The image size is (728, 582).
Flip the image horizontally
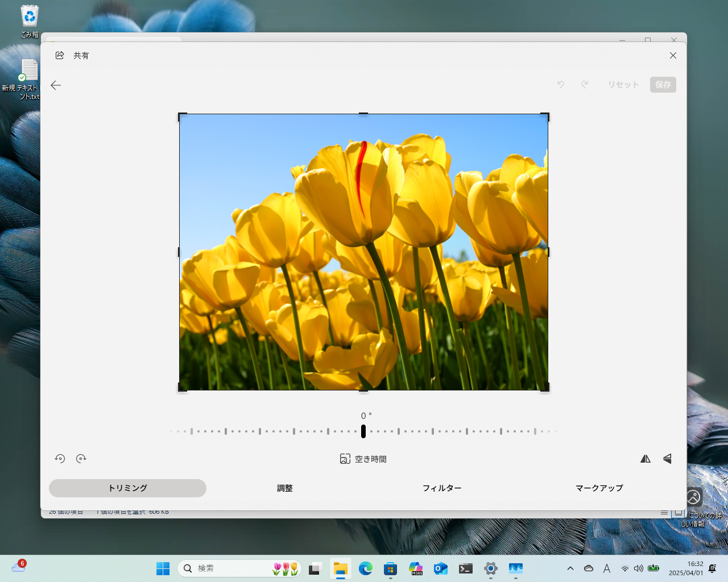click(x=646, y=459)
